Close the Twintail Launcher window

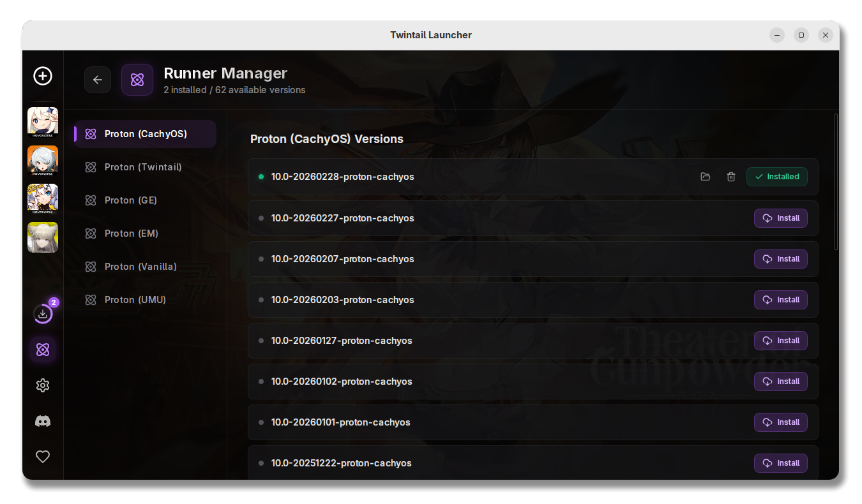point(826,35)
